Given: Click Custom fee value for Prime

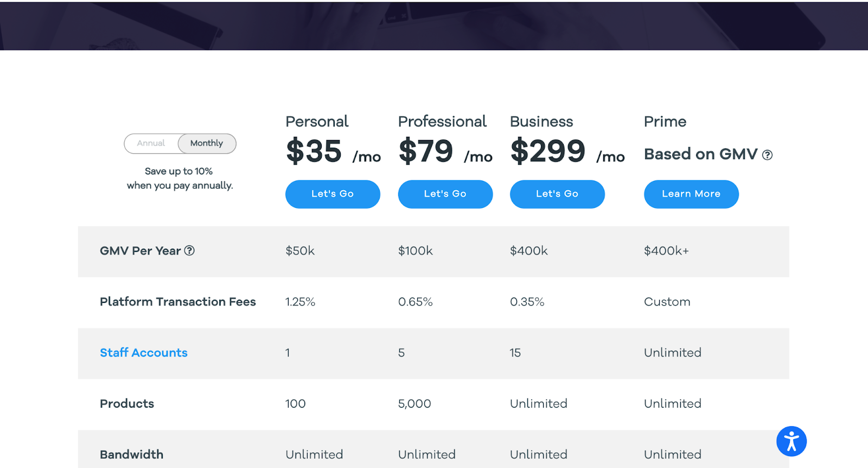Looking at the screenshot, I should 667,302.
